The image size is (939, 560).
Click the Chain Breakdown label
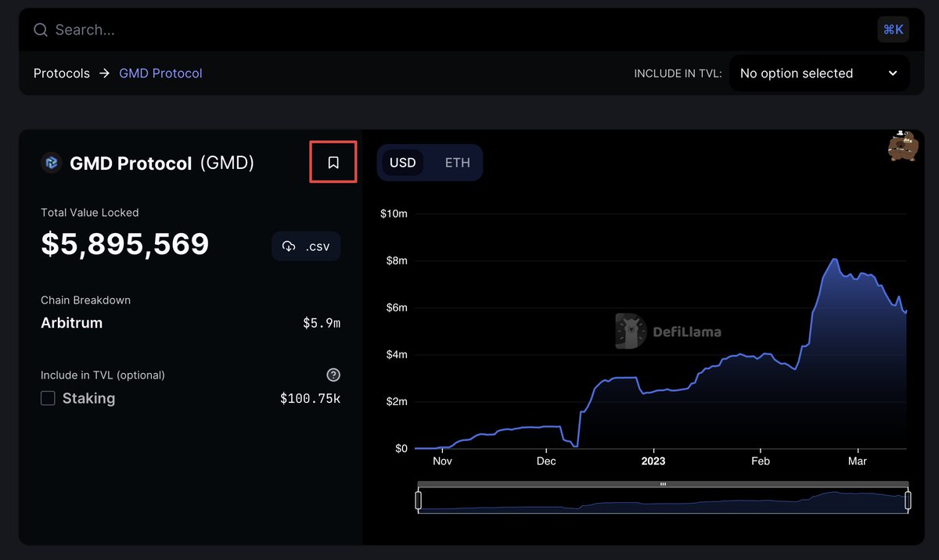[x=85, y=300]
